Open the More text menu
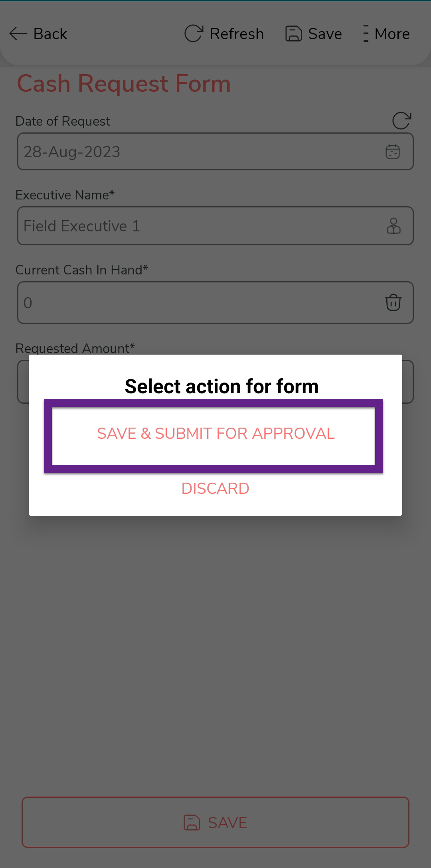 pyautogui.click(x=392, y=34)
